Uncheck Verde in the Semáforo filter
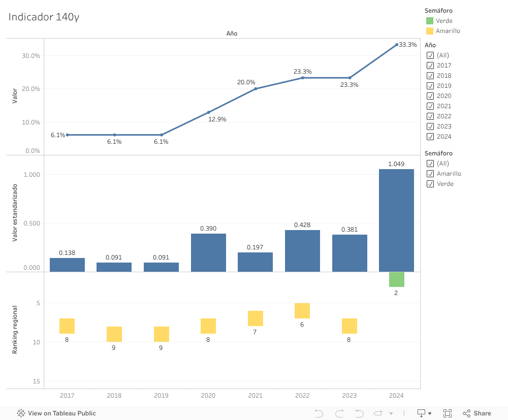 click(x=429, y=183)
